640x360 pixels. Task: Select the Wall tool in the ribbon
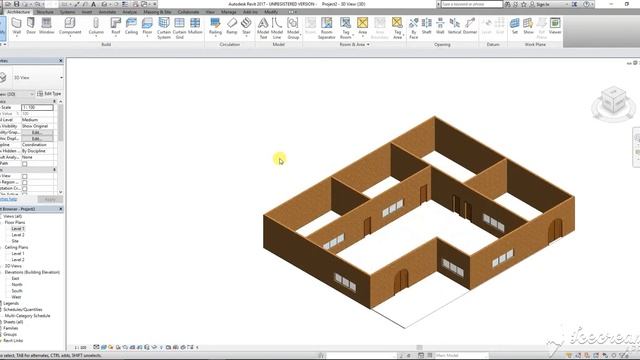point(17,26)
